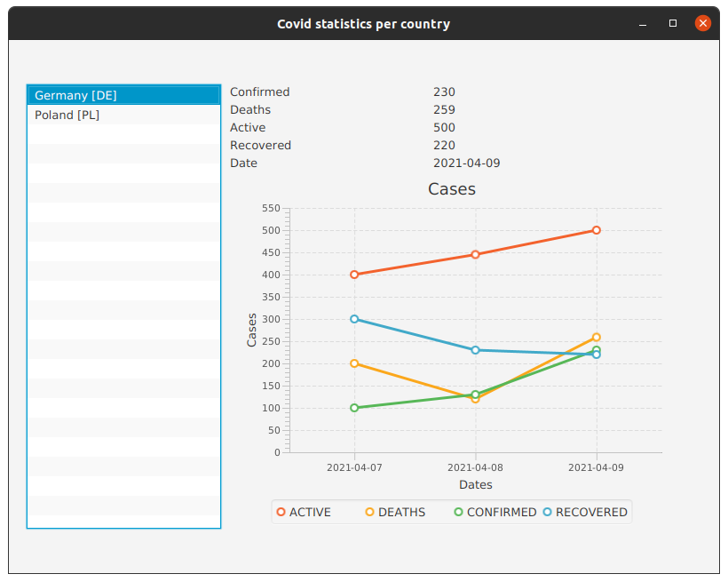Click the CONFIRMED data point at 2021-04-08
This screenshot has height=582, width=728.
pos(475,395)
